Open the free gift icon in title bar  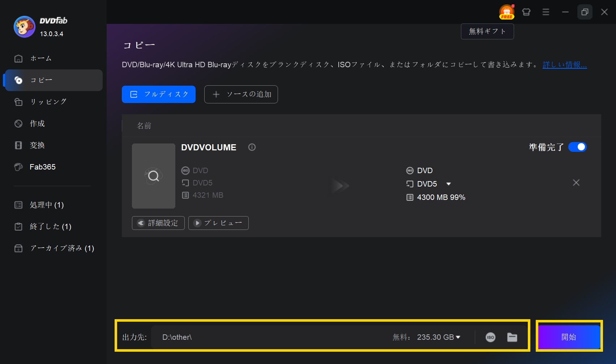(x=507, y=12)
